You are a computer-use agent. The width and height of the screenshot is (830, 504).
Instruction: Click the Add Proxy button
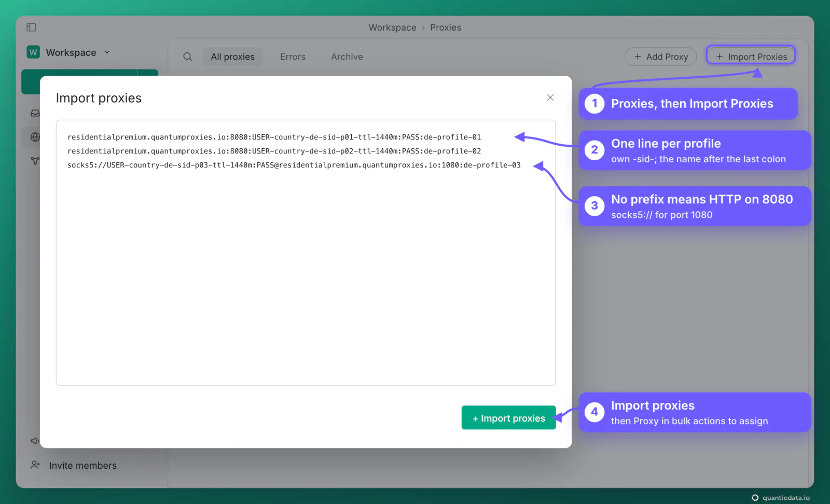pyautogui.click(x=660, y=57)
